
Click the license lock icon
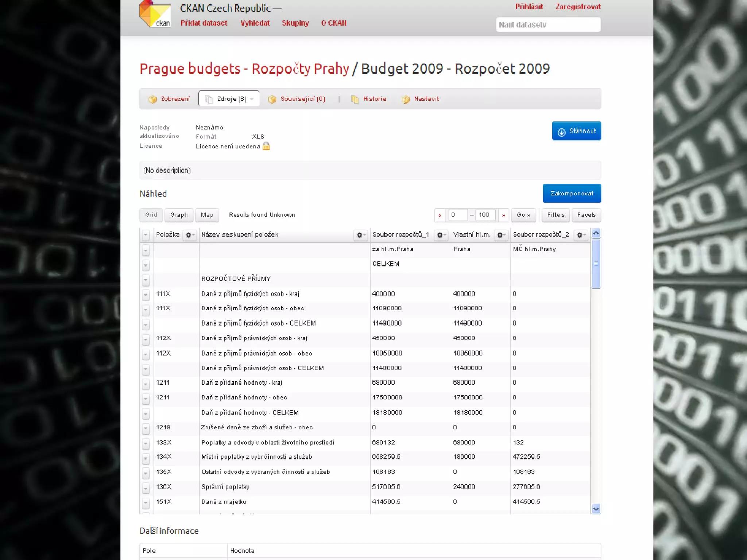(266, 146)
